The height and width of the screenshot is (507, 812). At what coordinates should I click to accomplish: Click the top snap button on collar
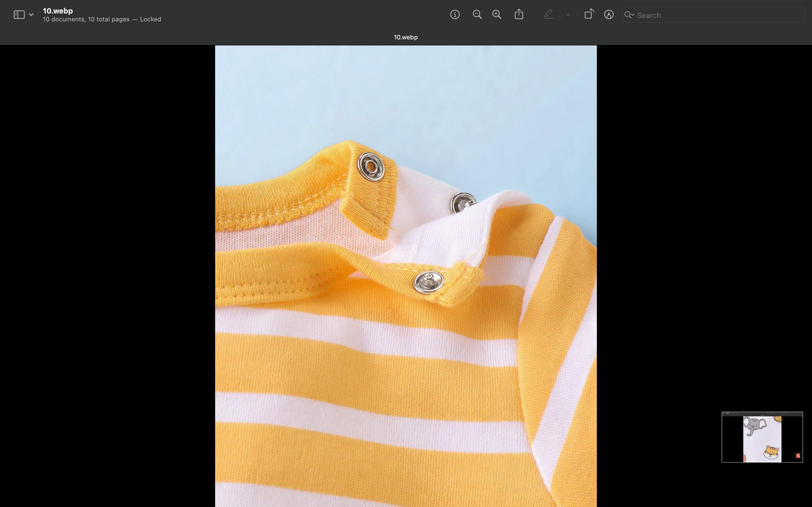click(371, 167)
